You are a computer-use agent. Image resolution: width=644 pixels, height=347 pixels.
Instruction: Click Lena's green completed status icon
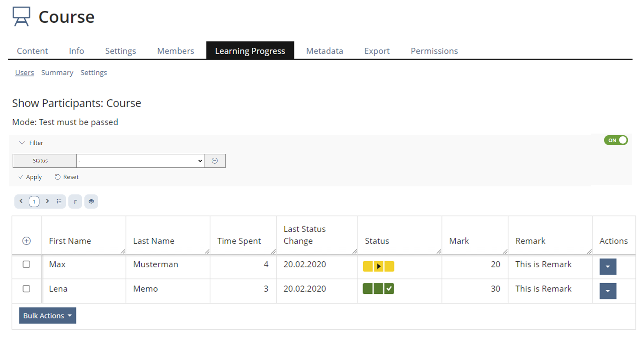point(378,289)
